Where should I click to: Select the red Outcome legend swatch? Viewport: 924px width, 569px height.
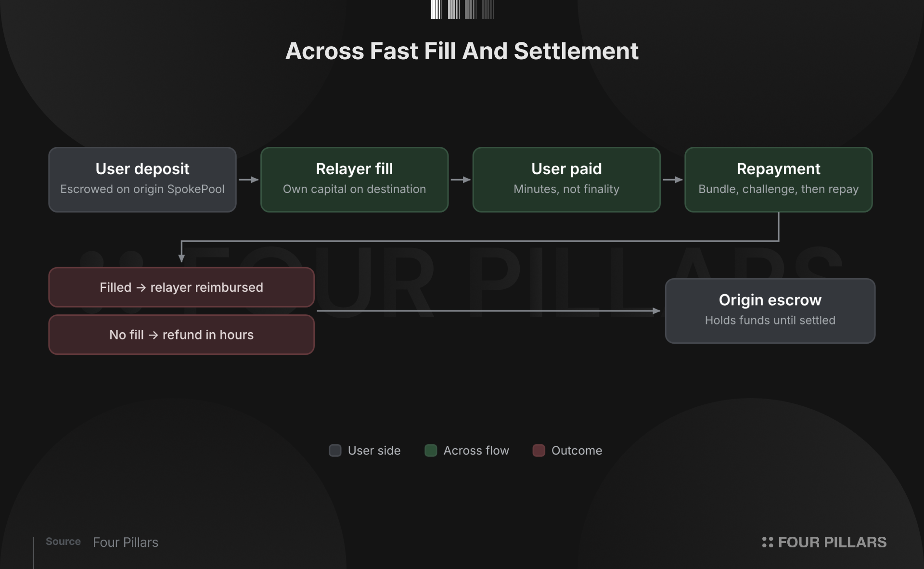point(539,451)
